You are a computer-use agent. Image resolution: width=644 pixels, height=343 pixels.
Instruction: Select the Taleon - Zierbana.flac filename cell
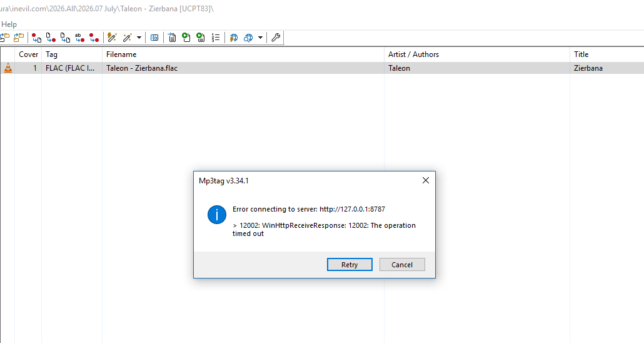243,68
